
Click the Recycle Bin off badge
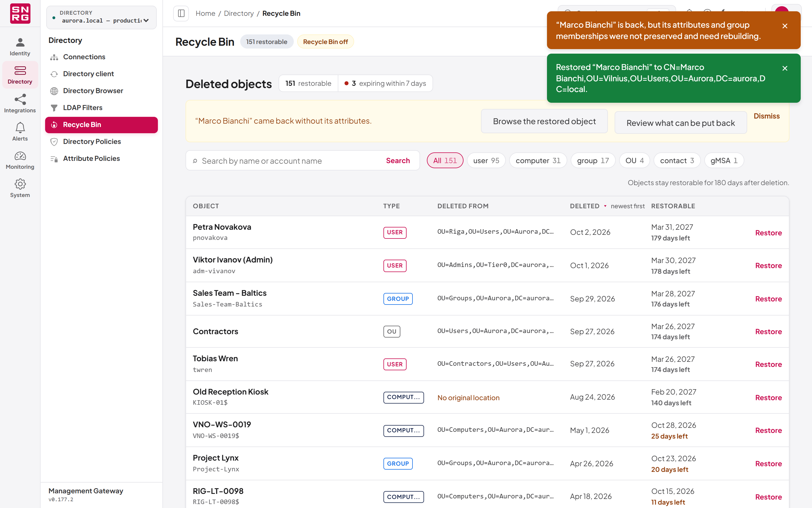point(325,42)
